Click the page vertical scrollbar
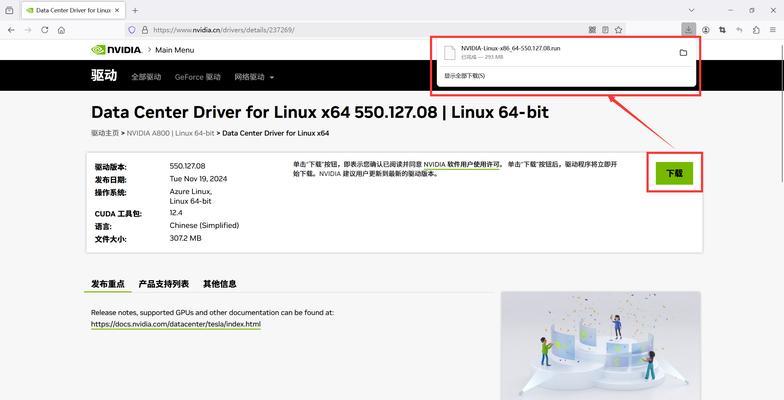Viewport: 784px width, 400px height. pyautogui.click(x=780, y=112)
